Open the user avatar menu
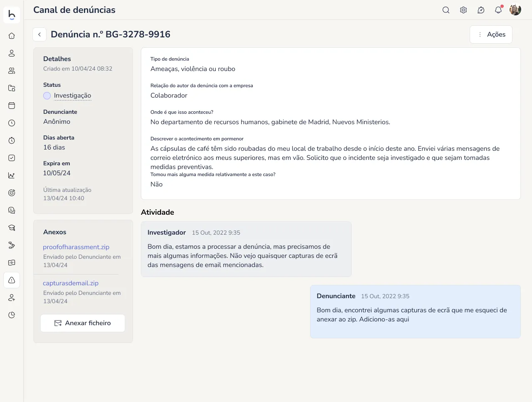Viewport: 532px width, 402px height. coord(515,10)
